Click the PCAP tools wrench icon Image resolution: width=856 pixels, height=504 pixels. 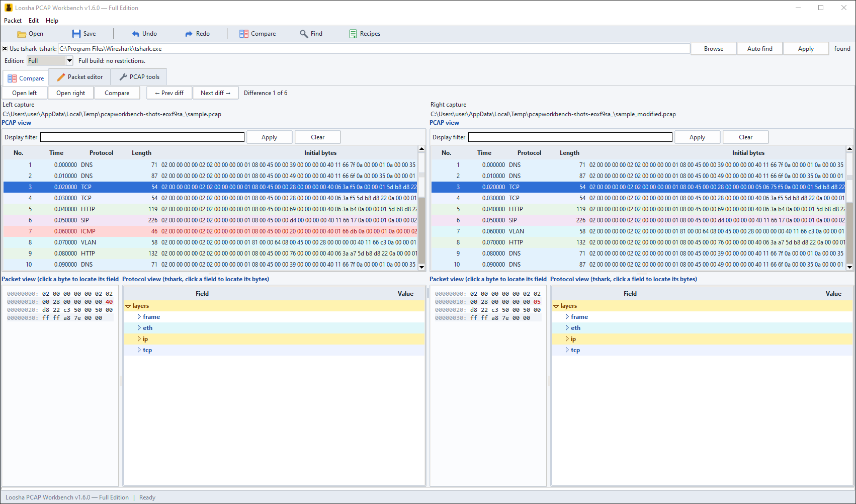(x=123, y=77)
